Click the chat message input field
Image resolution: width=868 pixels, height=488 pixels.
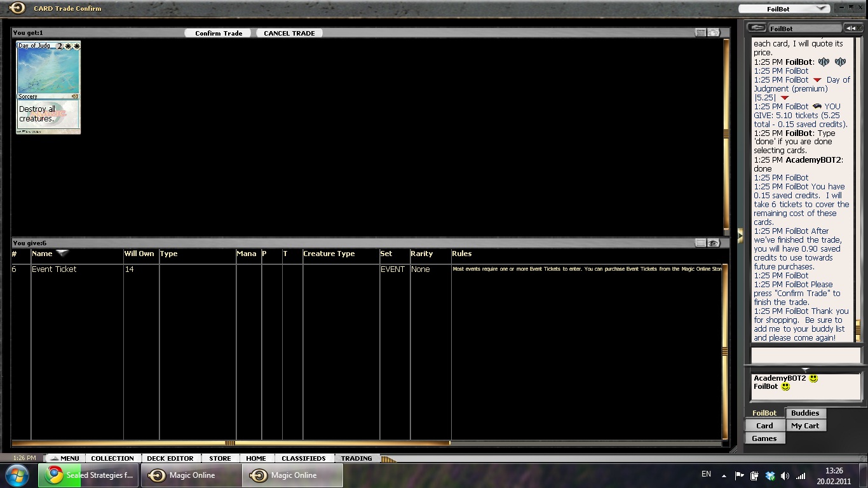point(805,355)
